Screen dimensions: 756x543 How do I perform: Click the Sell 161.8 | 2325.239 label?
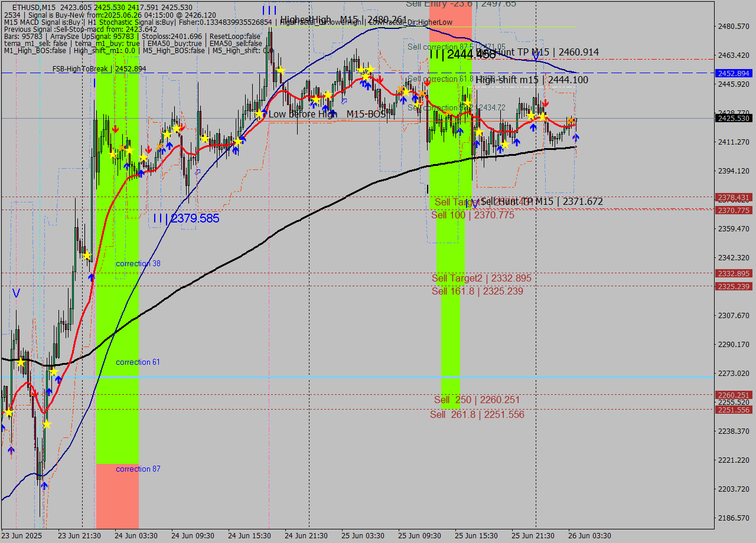click(477, 291)
